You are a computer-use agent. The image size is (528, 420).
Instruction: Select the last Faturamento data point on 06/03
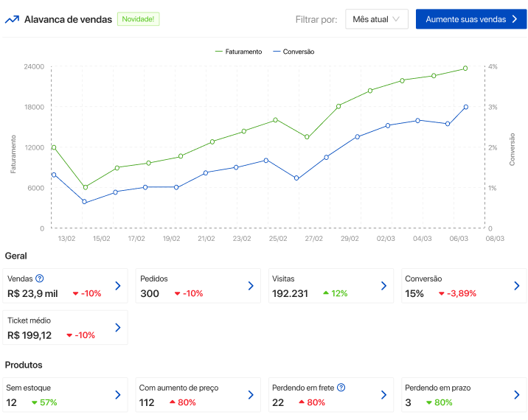coord(465,69)
